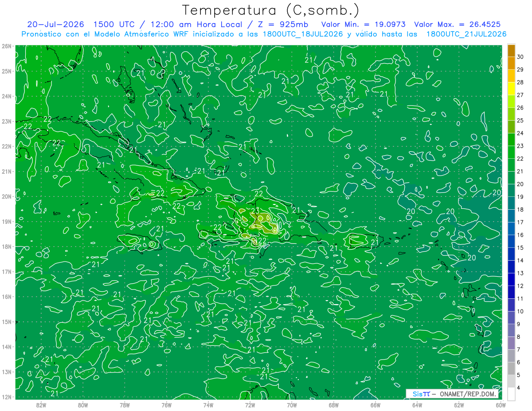Screen dimensions: 532x411
Task: Click the longitude axis label '82W'
Action: [x=41, y=404]
